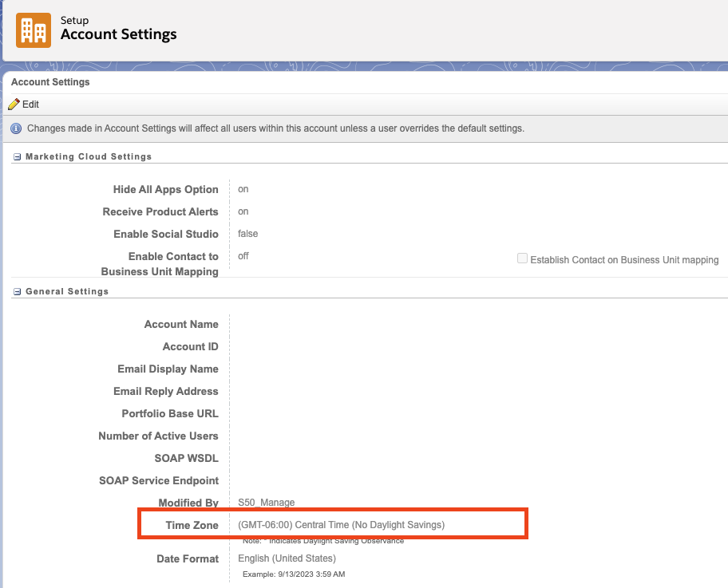Click the Time Zone label

[x=192, y=525]
